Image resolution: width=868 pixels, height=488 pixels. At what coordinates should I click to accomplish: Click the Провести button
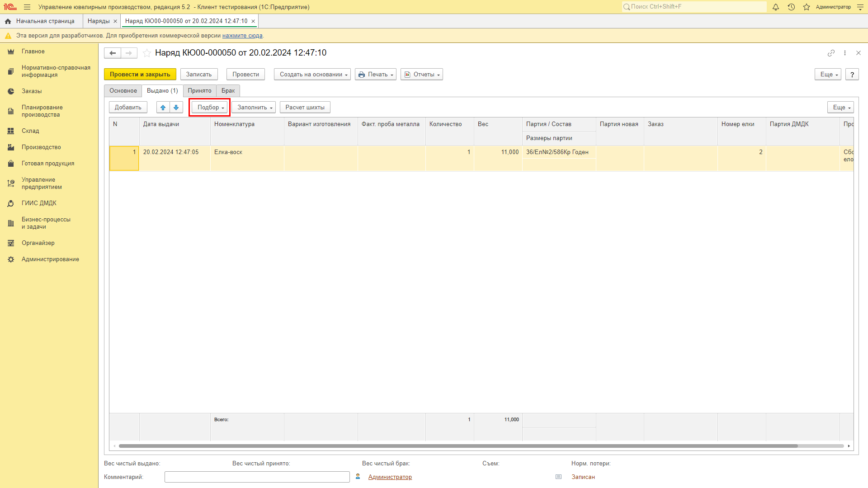(x=245, y=75)
